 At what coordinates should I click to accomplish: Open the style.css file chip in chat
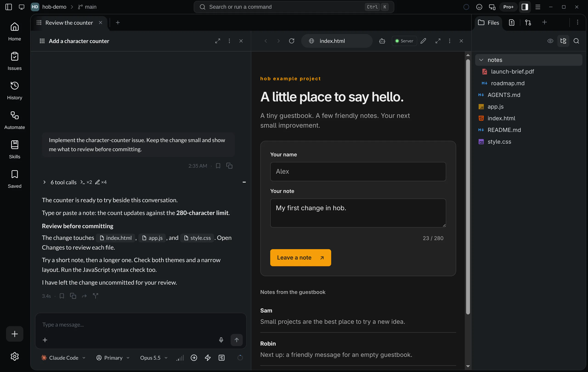[197, 238]
